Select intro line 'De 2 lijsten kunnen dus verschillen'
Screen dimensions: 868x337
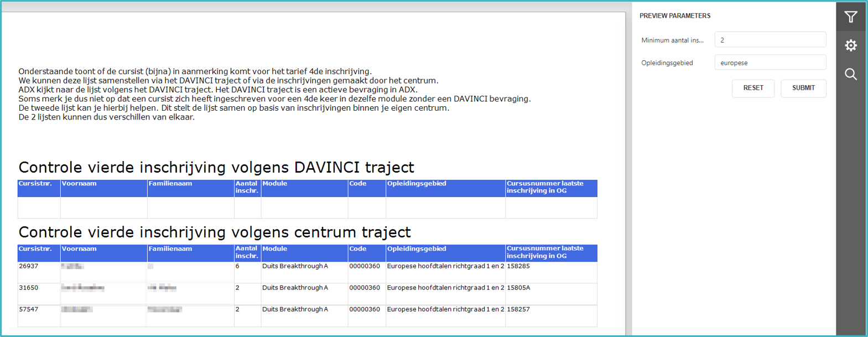pos(107,117)
